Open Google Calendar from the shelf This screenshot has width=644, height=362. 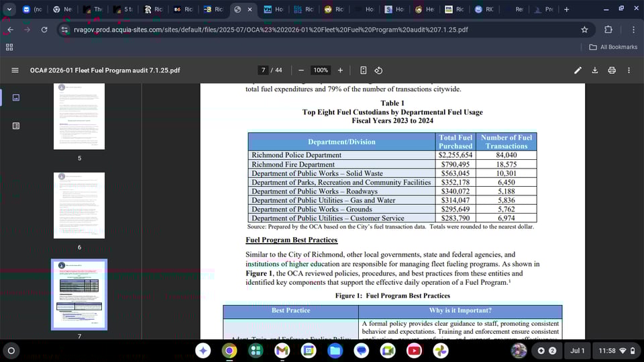click(309, 351)
